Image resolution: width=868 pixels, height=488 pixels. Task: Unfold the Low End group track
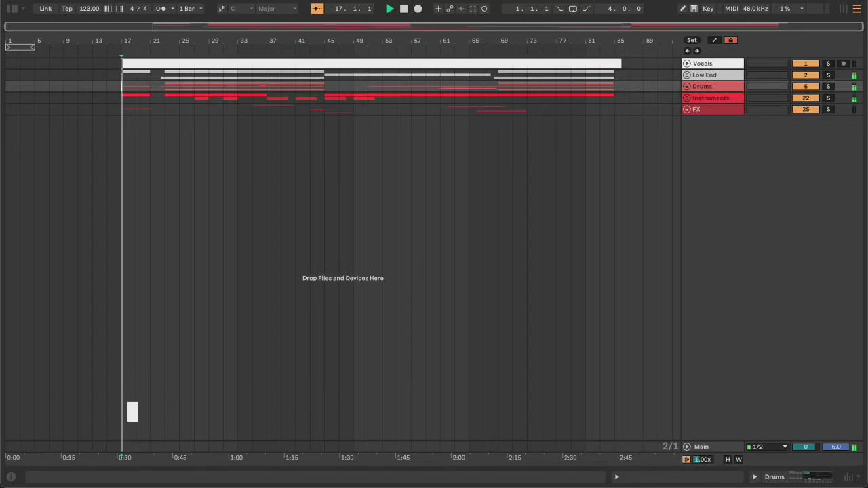[687, 75]
